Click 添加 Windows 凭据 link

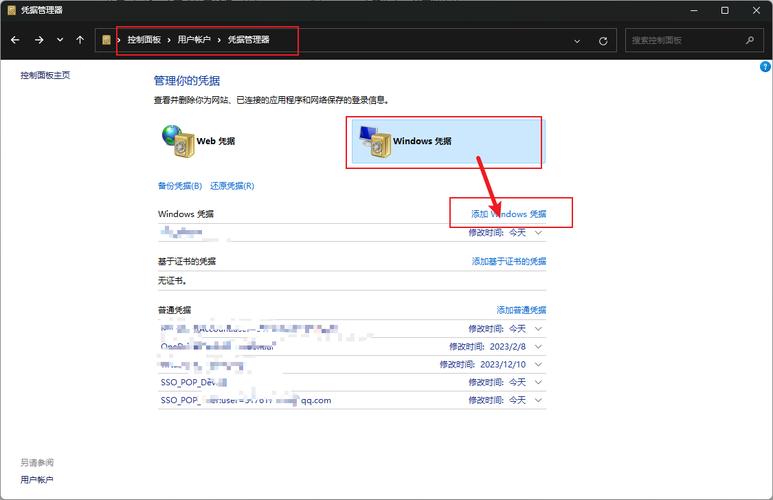click(x=509, y=214)
